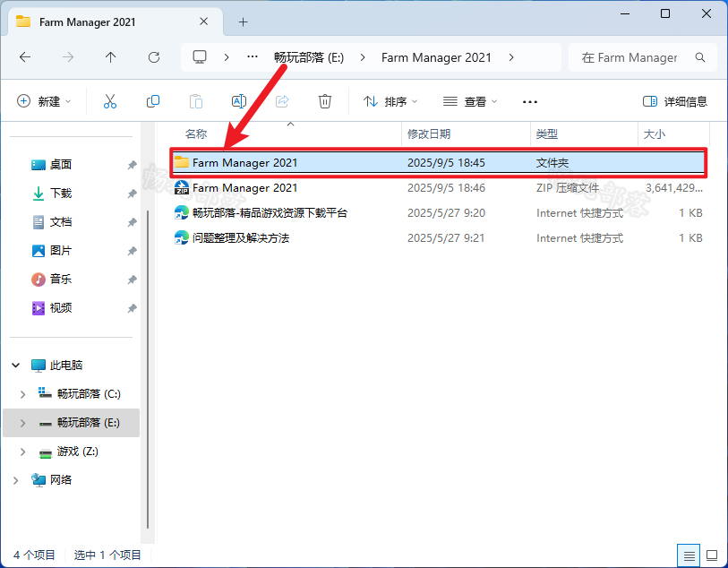
Task: Click the Copy icon in toolbar
Action: [x=153, y=101]
